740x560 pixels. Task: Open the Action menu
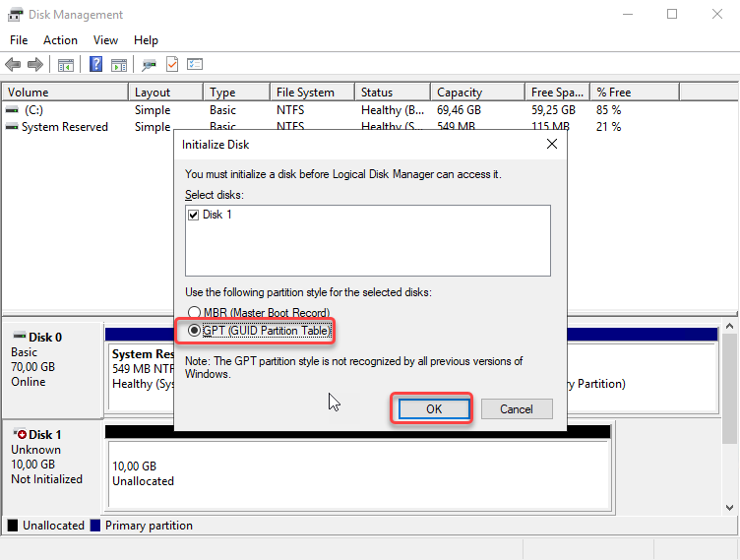[60, 40]
